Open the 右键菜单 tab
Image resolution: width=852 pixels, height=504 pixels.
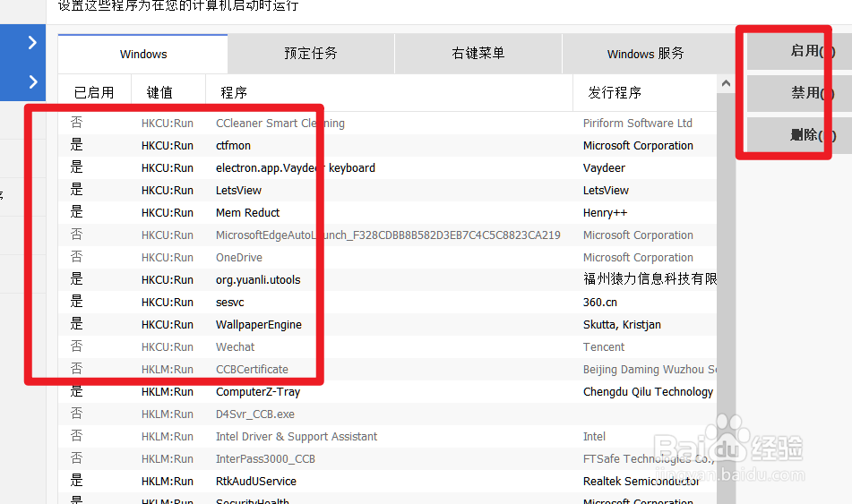point(478,54)
